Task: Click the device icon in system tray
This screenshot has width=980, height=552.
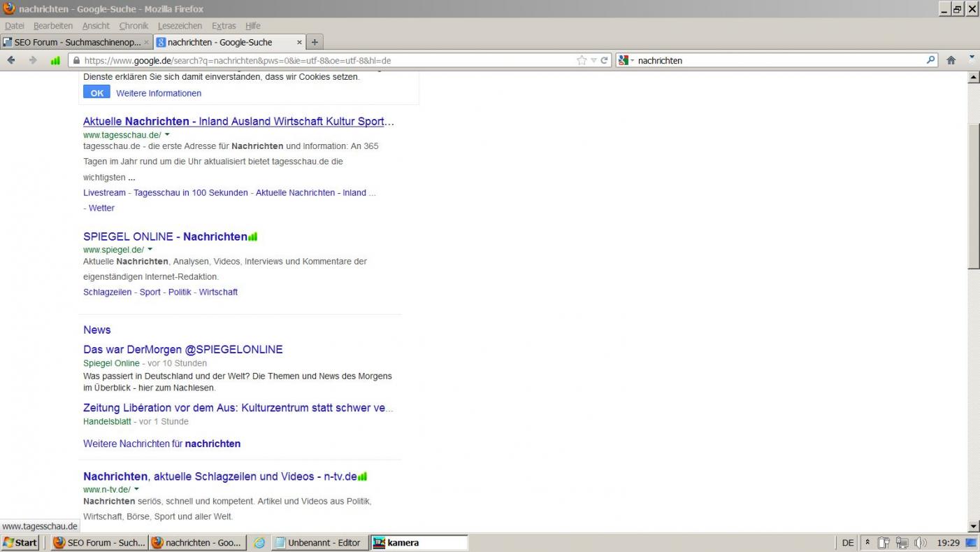Action: (x=884, y=542)
